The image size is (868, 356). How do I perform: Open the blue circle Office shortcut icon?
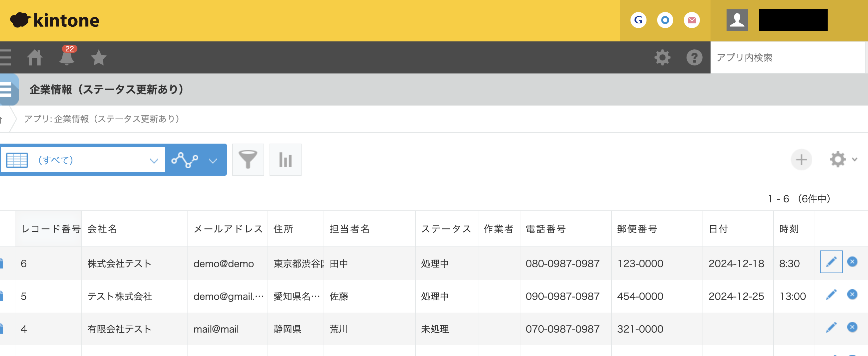click(665, 20)
